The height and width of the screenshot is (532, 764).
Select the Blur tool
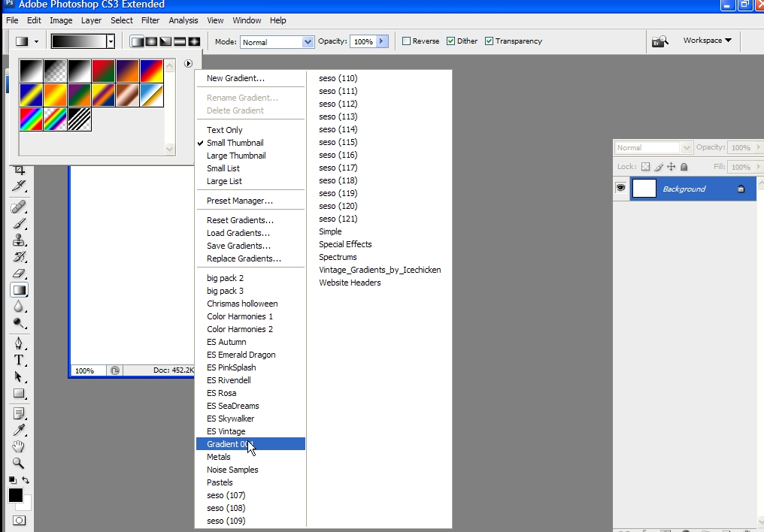19,307
